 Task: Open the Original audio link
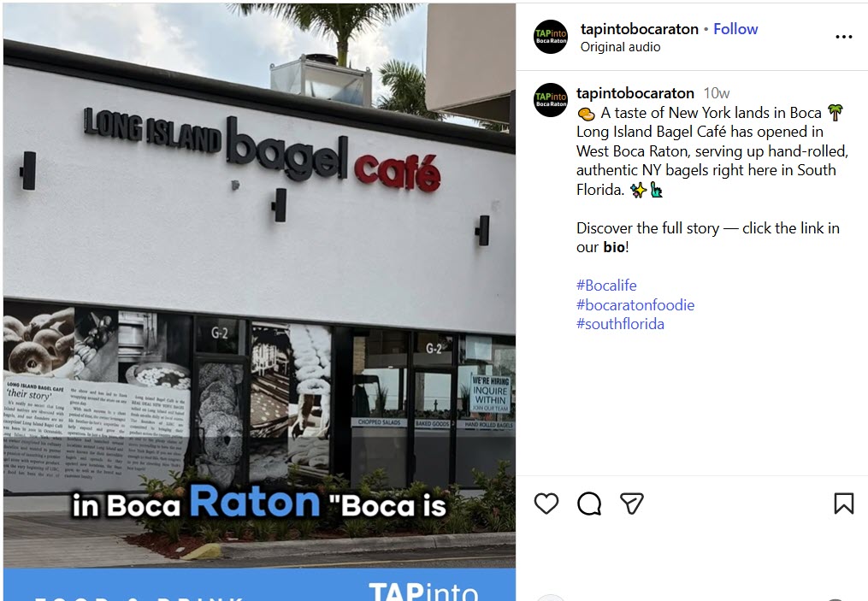[620, 47]
